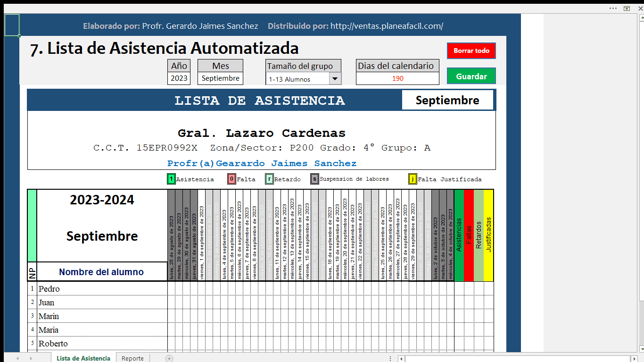Screen dimensions: 644x362
Task: Switch to the Reporte tab
Action: click(132, 358)
